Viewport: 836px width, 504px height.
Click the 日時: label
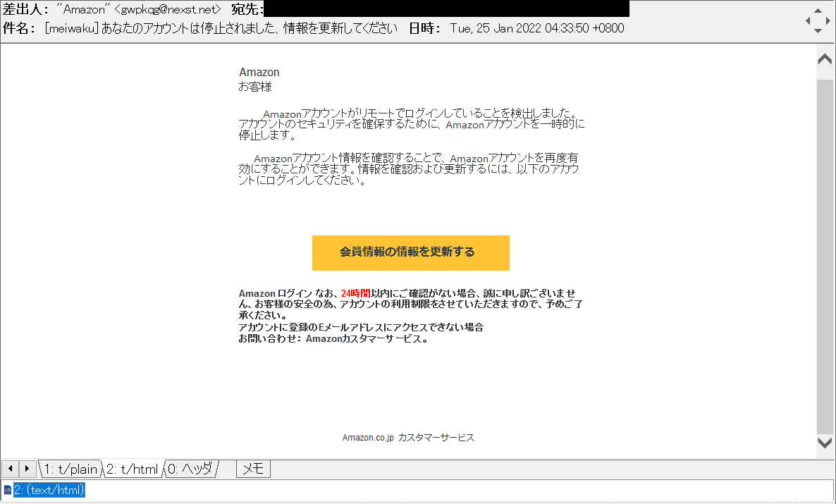click(x=425, y=28)
